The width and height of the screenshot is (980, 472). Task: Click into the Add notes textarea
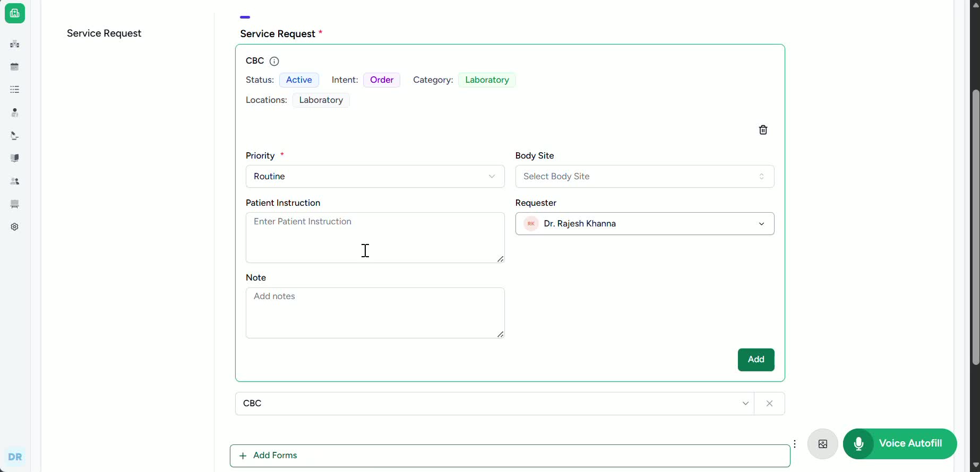click(x=375, y=313)
